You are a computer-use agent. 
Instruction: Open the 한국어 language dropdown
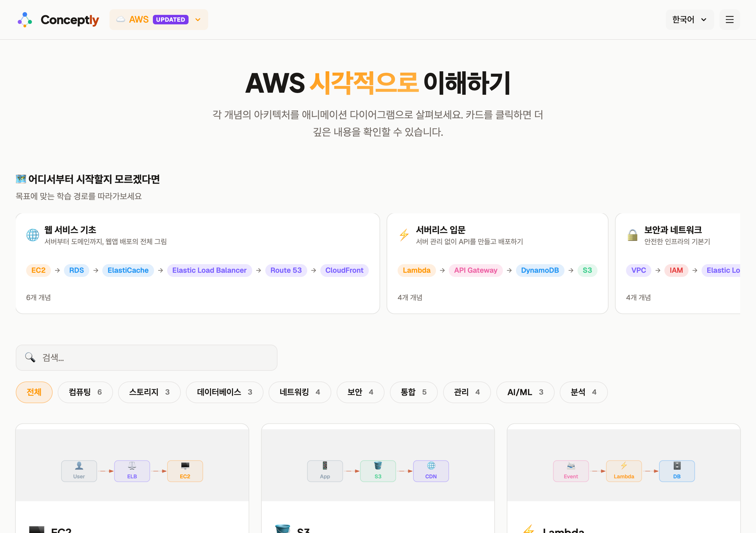pos(689,20)
